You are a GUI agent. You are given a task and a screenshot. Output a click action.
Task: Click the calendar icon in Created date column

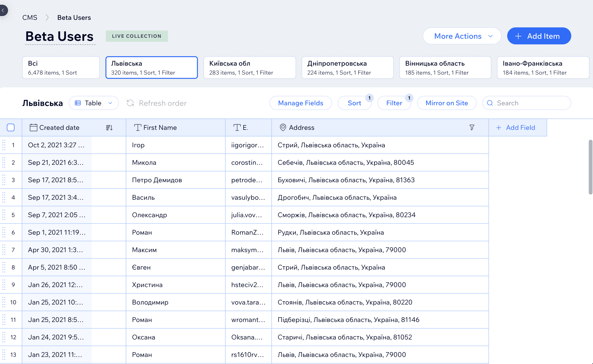tap(33, 127)
